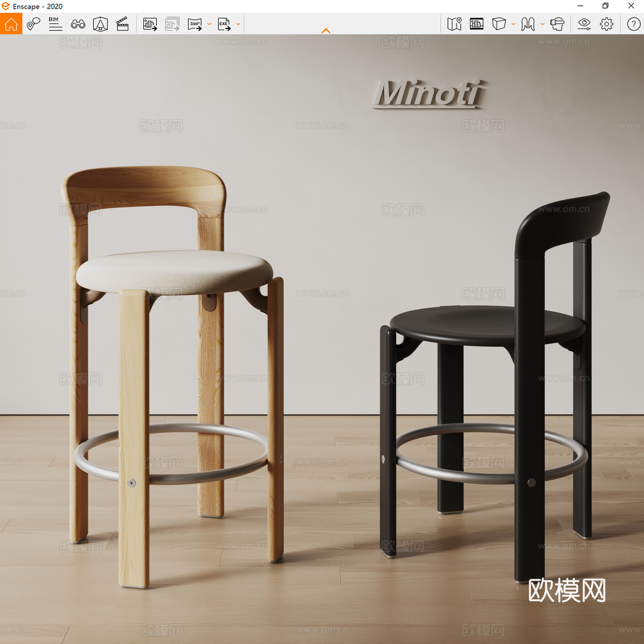Open the Asset Library browser
The height and width of the screenshot is (644, 644).
[477, 23]
